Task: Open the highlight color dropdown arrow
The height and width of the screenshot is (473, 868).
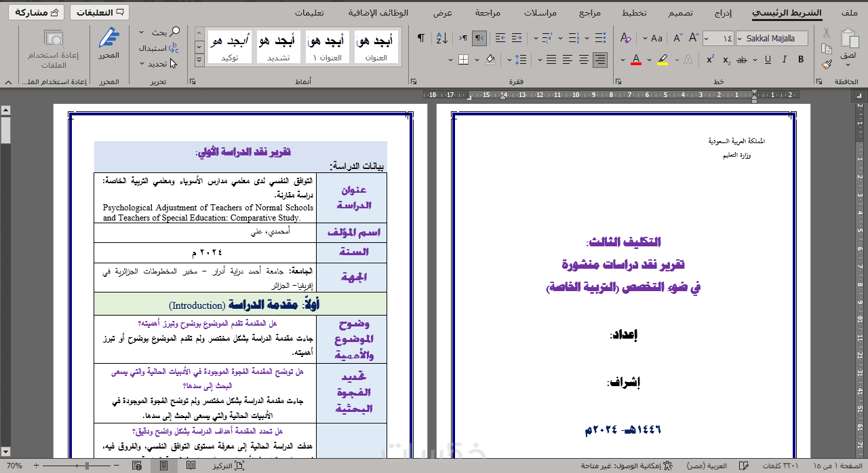Action: click(x=649, y=60)
